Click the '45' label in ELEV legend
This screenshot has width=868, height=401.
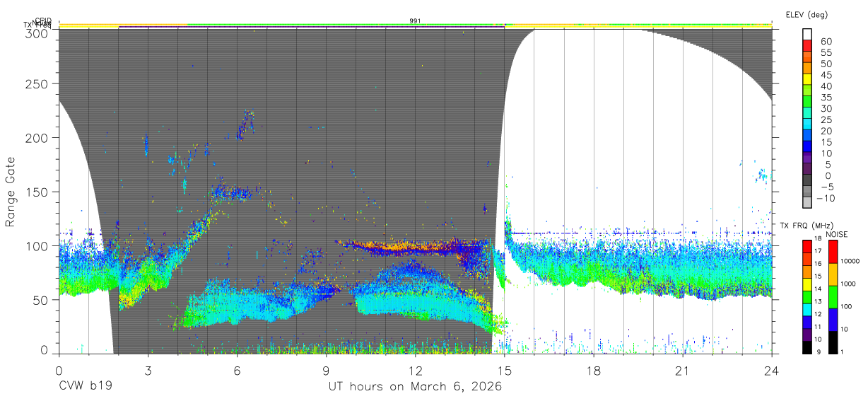click(x=825, y=74)
